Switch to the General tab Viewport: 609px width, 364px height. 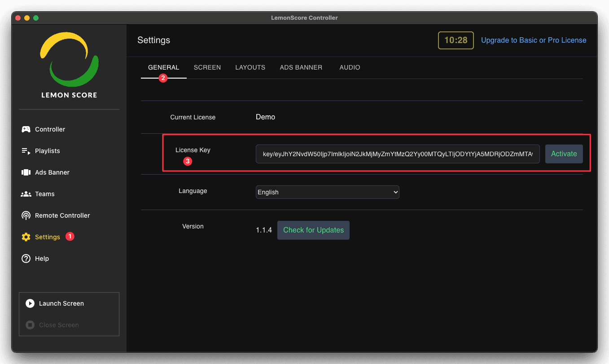163,67
